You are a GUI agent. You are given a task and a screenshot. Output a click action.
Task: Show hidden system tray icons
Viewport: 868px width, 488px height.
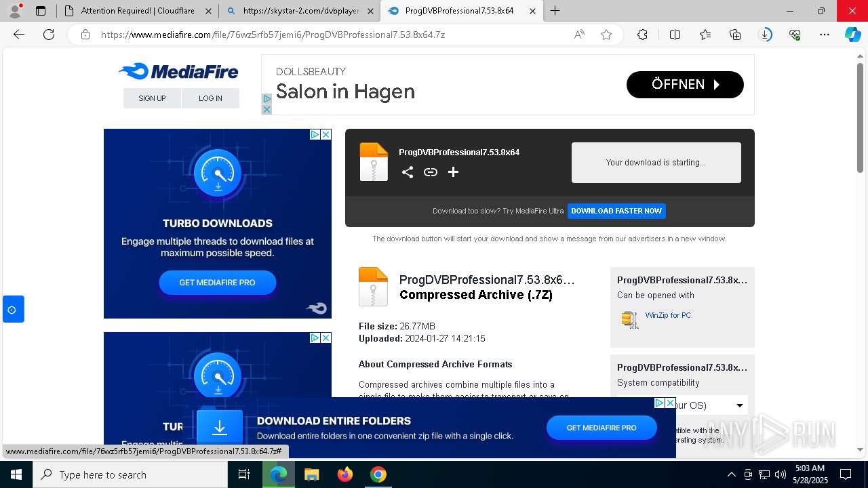(x=731, y=474)
